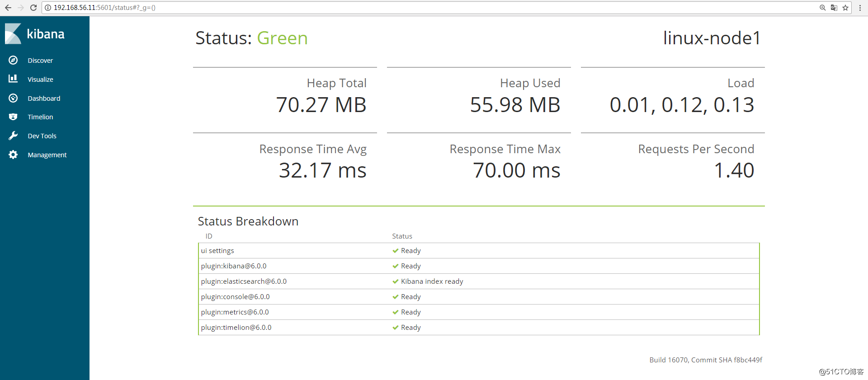This screenshot has height=380, width=868.
Task: Click 'plugin:kibana@6.0.0' in the table
Action: [234, 266]
